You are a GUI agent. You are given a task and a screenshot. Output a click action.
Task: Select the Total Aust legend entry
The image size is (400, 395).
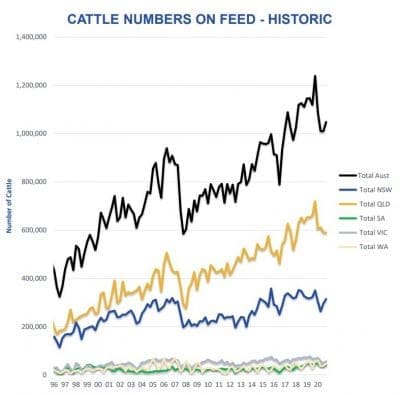364,175
